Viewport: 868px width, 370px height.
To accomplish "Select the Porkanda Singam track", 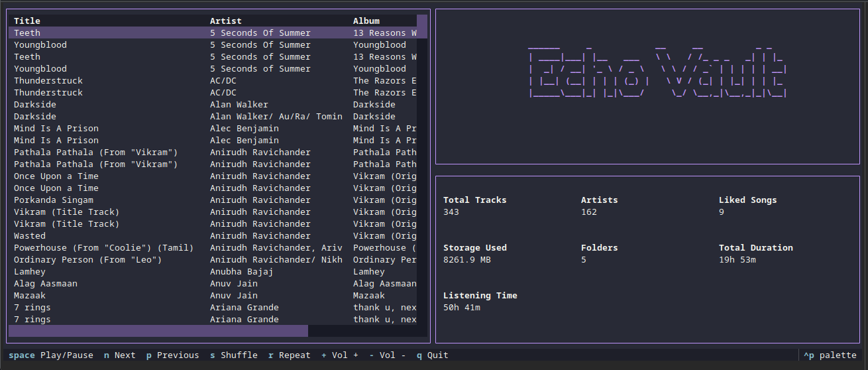I will 54,200.
